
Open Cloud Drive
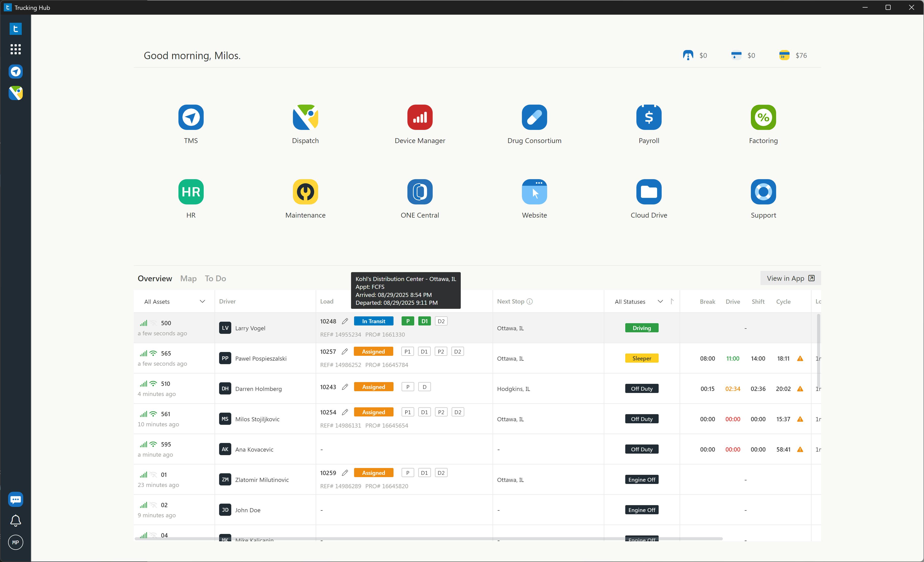648,192
